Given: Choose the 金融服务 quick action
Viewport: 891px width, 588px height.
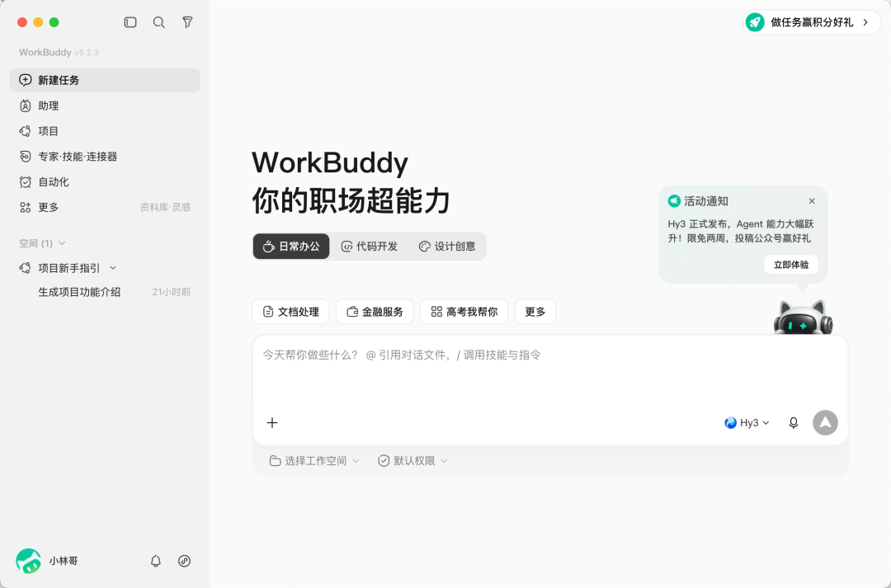Looking at the screenshot, I should [375, 312].
